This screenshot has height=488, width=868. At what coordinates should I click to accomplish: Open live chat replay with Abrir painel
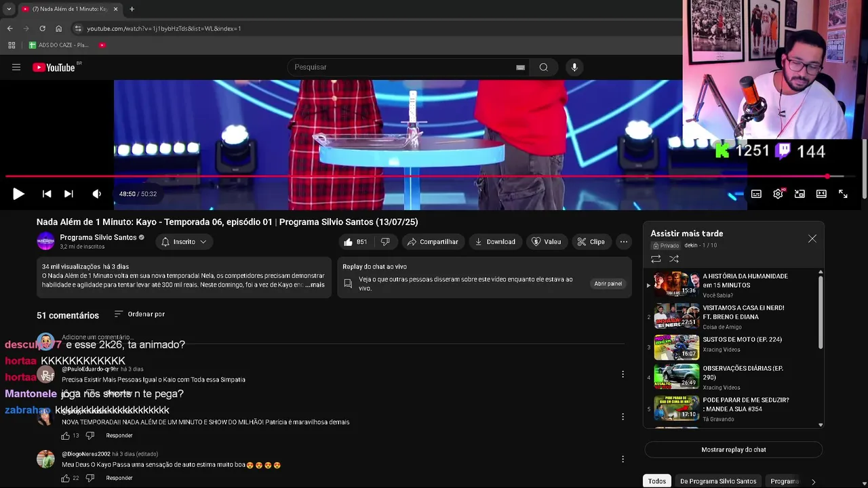608,284
